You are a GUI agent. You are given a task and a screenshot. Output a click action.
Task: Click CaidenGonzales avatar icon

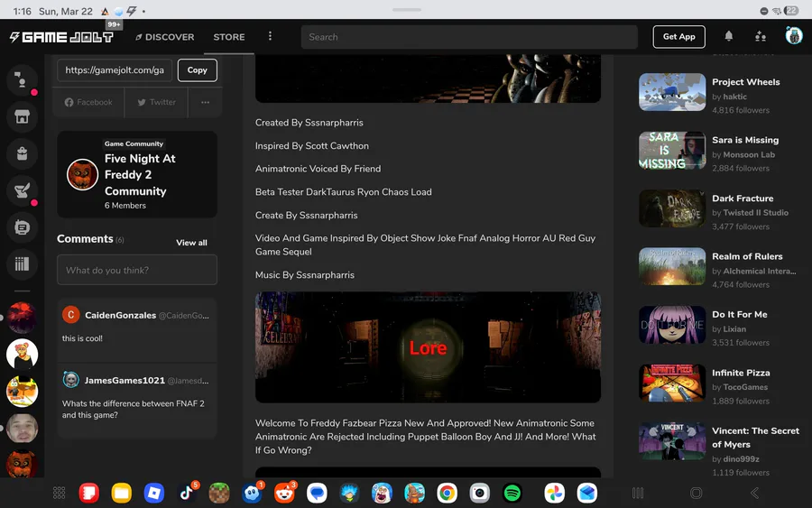[x=71, y=315]
